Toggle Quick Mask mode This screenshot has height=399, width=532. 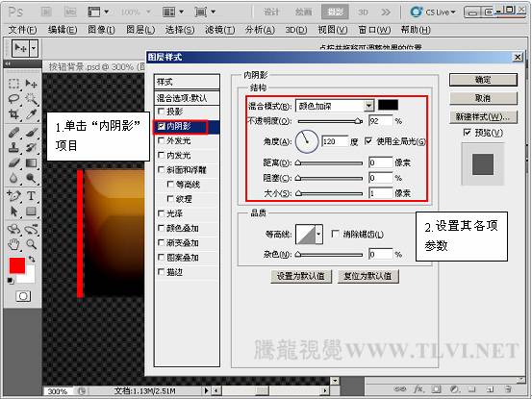pos(23,296)
